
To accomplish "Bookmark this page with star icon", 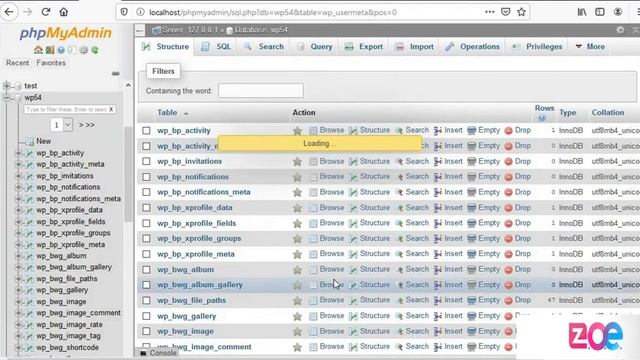I will 521,12.
